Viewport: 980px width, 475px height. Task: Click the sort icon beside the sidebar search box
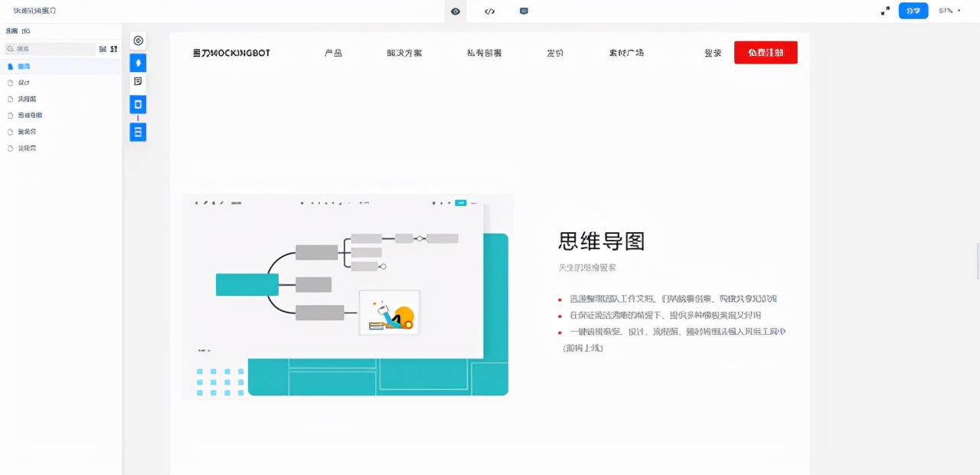(112, 48)
